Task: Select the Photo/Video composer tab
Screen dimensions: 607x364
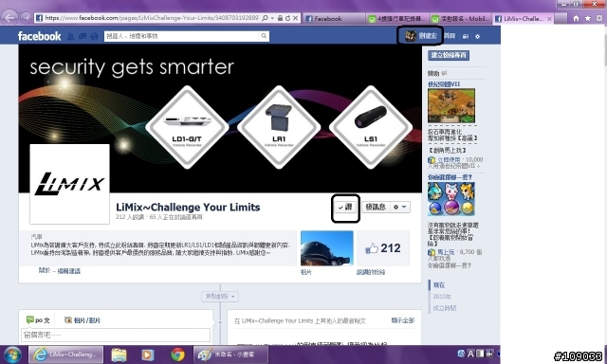Action: [x=83, y=320]
